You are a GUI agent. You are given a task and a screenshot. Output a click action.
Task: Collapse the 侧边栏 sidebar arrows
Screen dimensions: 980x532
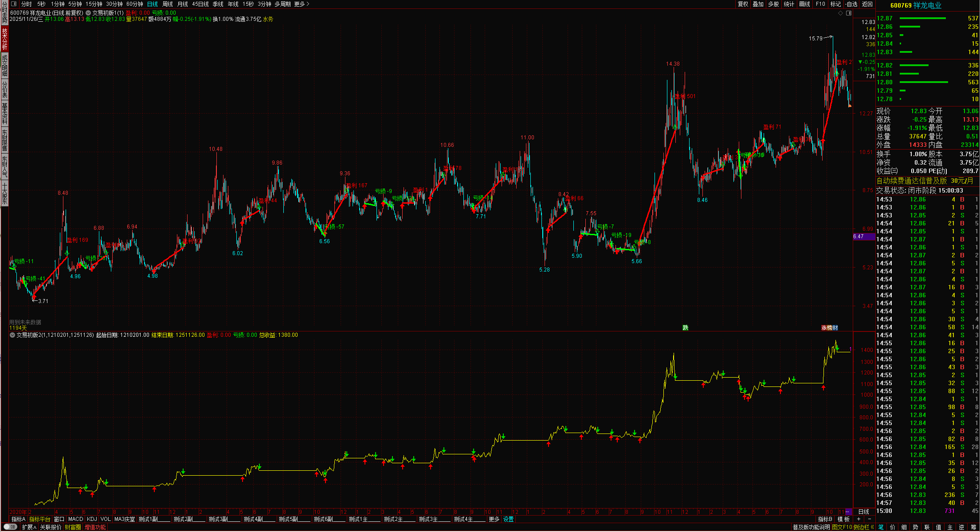tap(872, 527)
